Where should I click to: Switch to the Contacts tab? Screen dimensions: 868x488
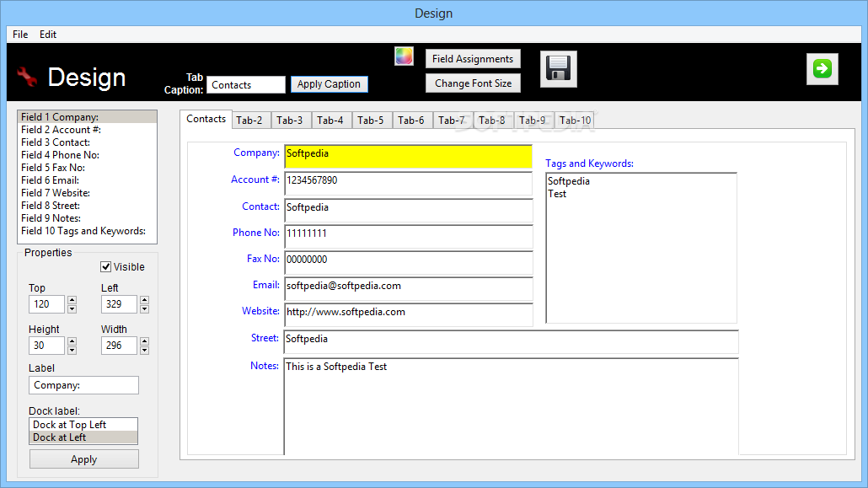pos(206,119)
